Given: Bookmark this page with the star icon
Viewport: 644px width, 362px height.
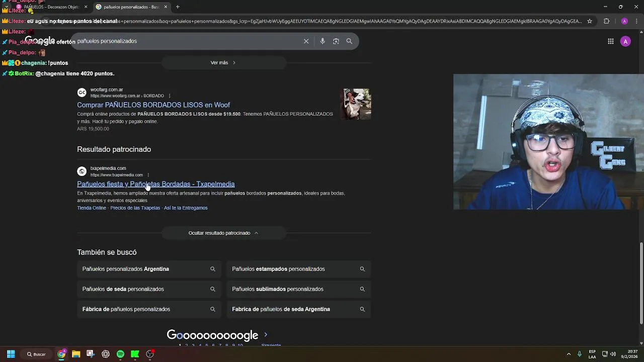Looking at the screenshot, I should tap(590, 21).
